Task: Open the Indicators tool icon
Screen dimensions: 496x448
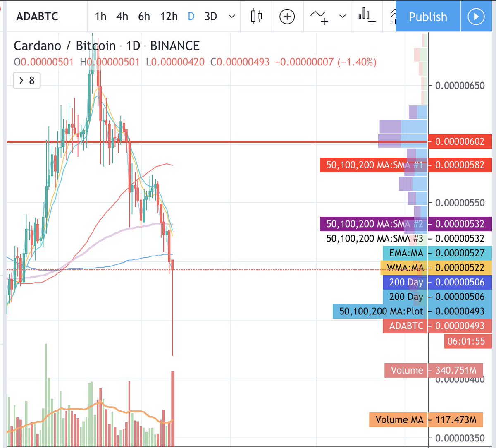Action: [x=319, y=17]
